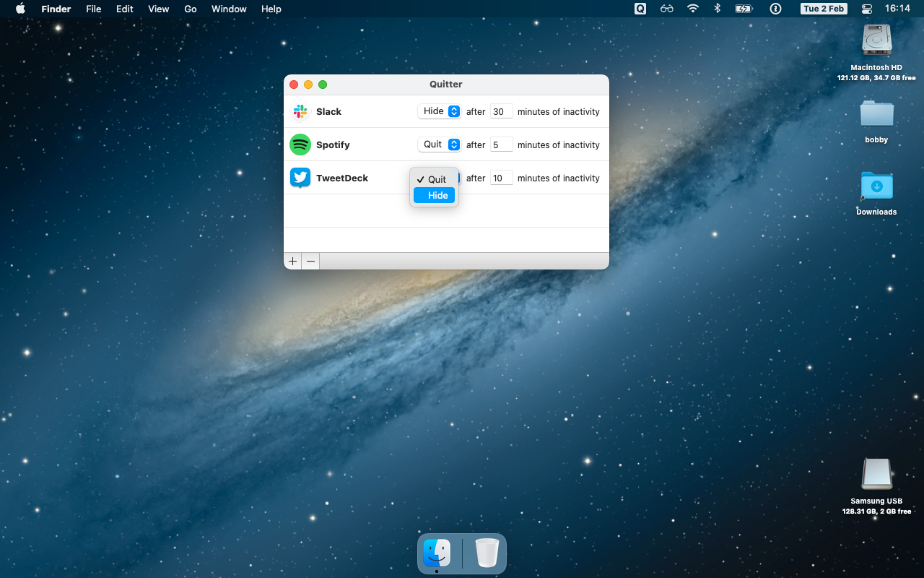Viewport: 924px width, 578px height.
Task: Open Slack's Hide action dropdown
Action: point(439,111)
